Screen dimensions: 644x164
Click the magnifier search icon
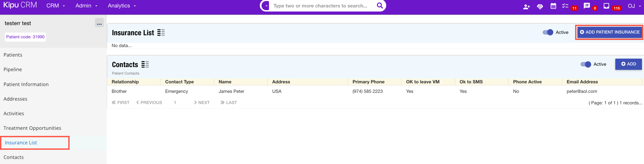coord(380,6)
